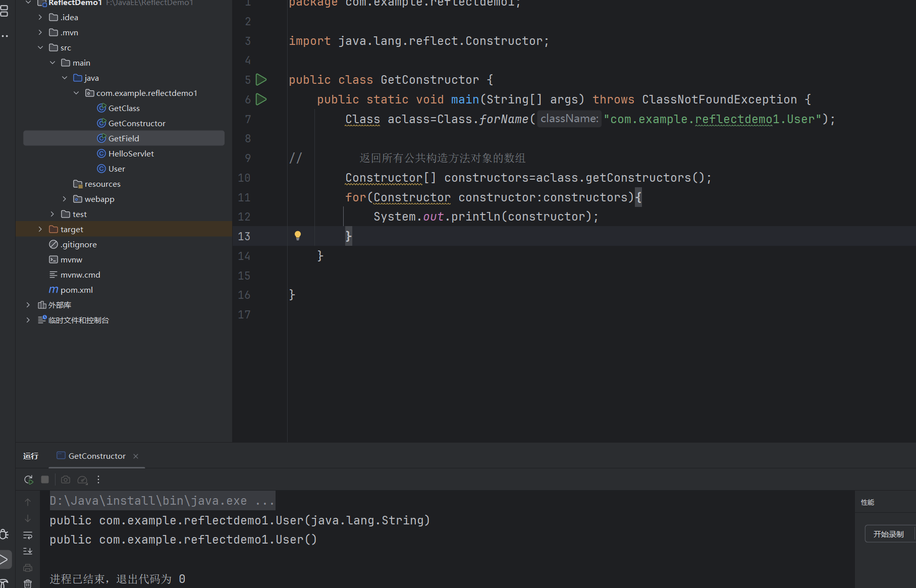Expand the .mvn folder
This screenshot has width=916, height=588.
pyautogui.click(x=40, y=32)
